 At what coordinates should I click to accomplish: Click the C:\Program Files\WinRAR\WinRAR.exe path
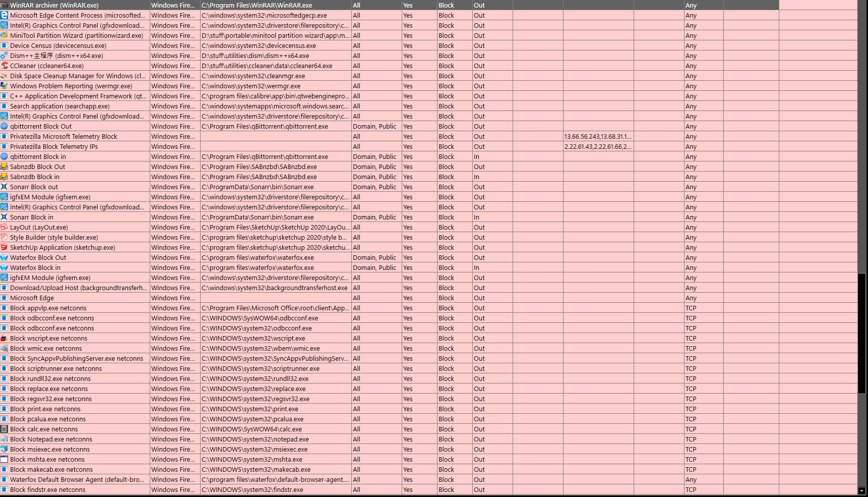257,5
